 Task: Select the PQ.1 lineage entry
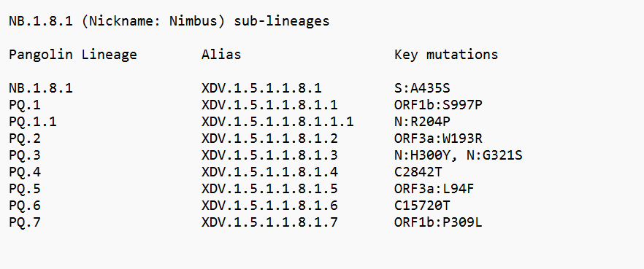pyautogui.click(x=25, y=106)
